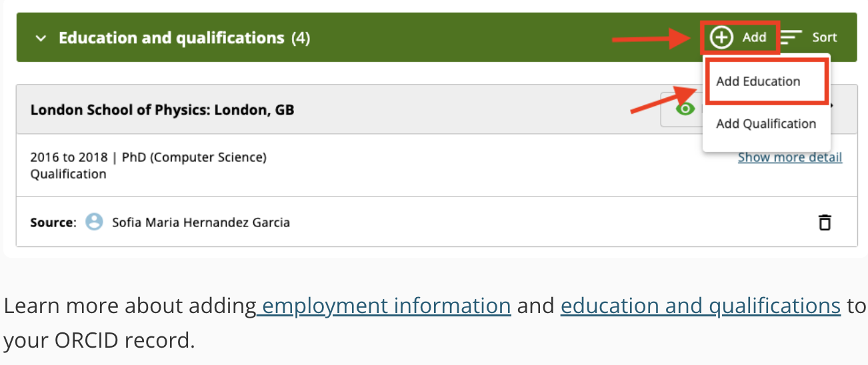This screenshot has width=868, height=365.
Task: Delete the London School of Physics entry
Action: pos(825,222)
